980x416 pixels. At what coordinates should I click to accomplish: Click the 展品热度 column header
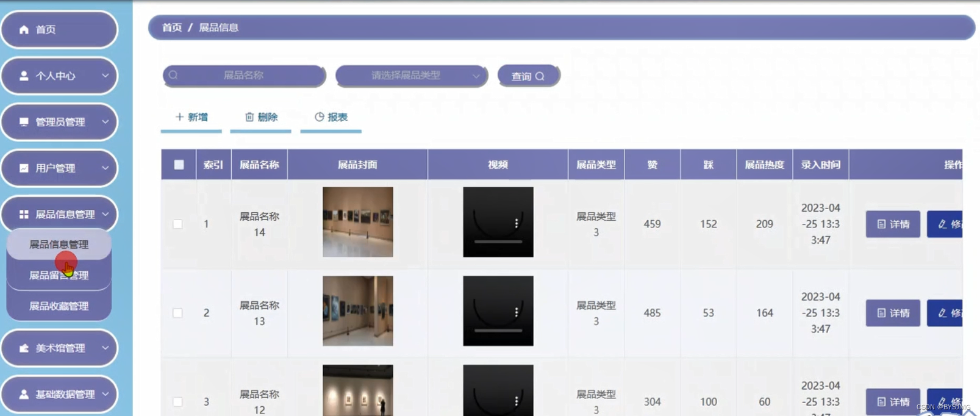(764, 165)
